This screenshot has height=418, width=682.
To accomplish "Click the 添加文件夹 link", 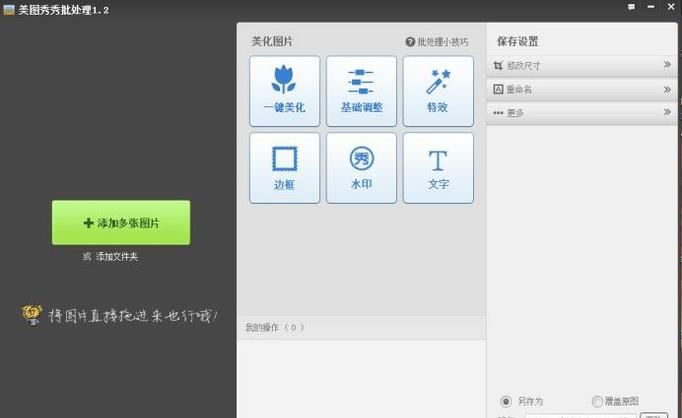I will coord(117,257).
